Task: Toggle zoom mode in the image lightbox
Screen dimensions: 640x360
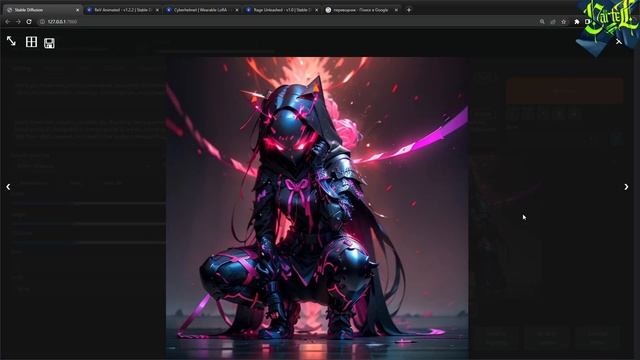Action: [11, 41]
